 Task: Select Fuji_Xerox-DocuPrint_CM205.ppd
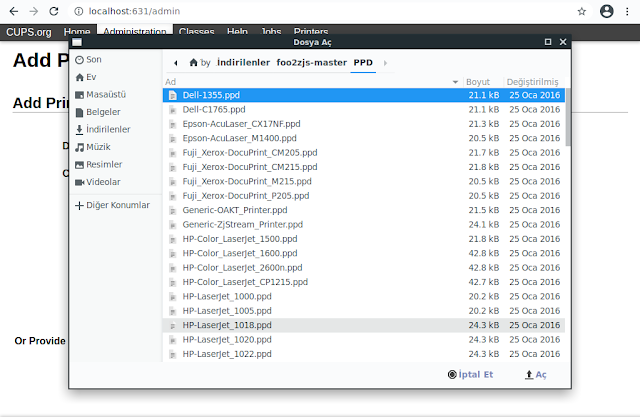coord(364,153)
